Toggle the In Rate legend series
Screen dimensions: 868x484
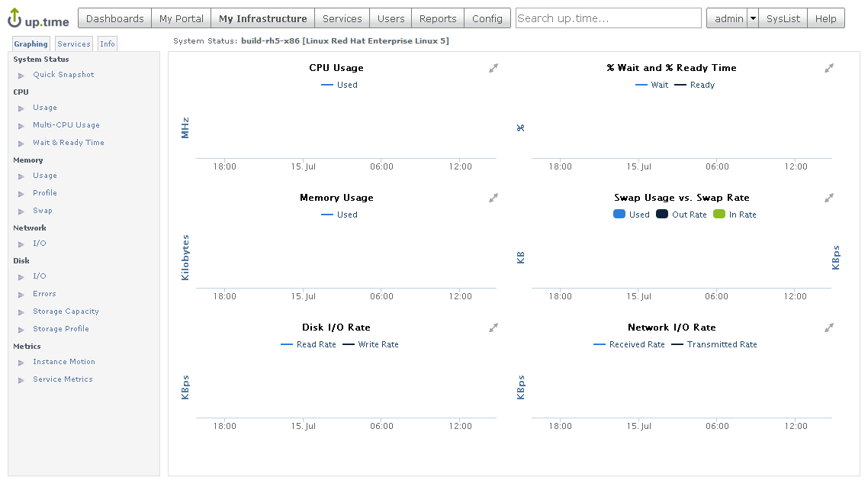coord(735,215)
